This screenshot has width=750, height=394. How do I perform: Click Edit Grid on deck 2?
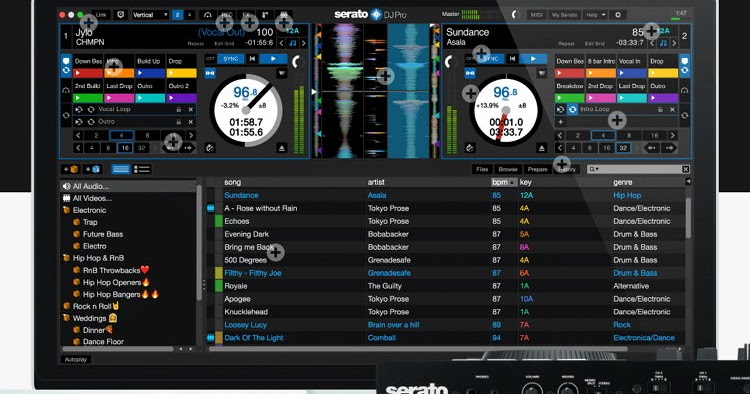595,44
